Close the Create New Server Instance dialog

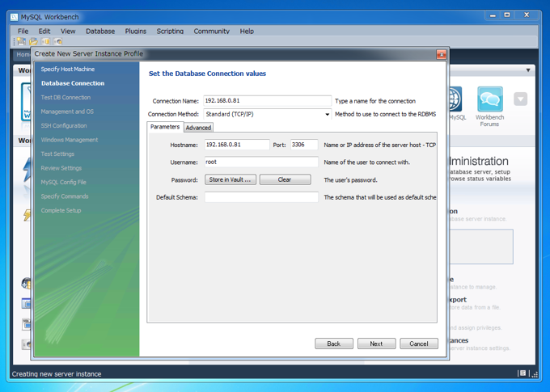[442, 54]
